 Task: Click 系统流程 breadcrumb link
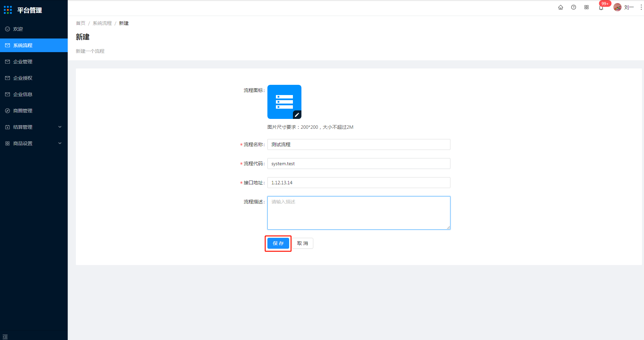102,23
